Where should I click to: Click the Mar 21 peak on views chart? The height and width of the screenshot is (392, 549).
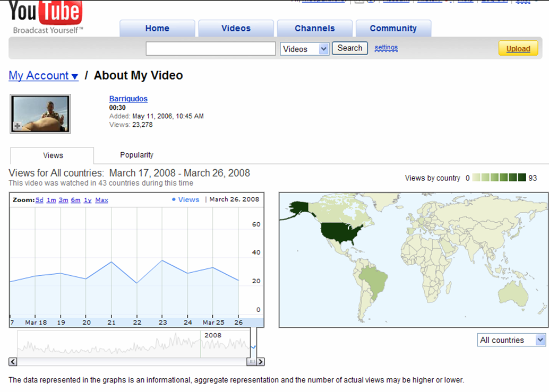pyautogui.click(x=111, y=262)
